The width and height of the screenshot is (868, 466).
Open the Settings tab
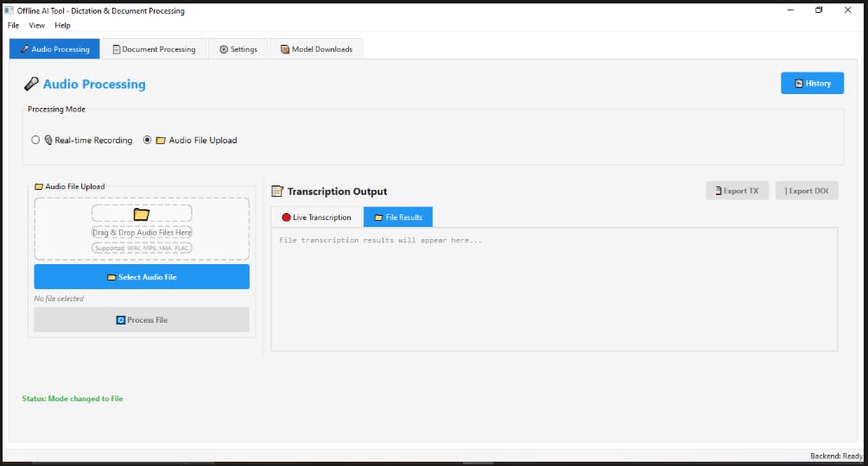(238, 49)
